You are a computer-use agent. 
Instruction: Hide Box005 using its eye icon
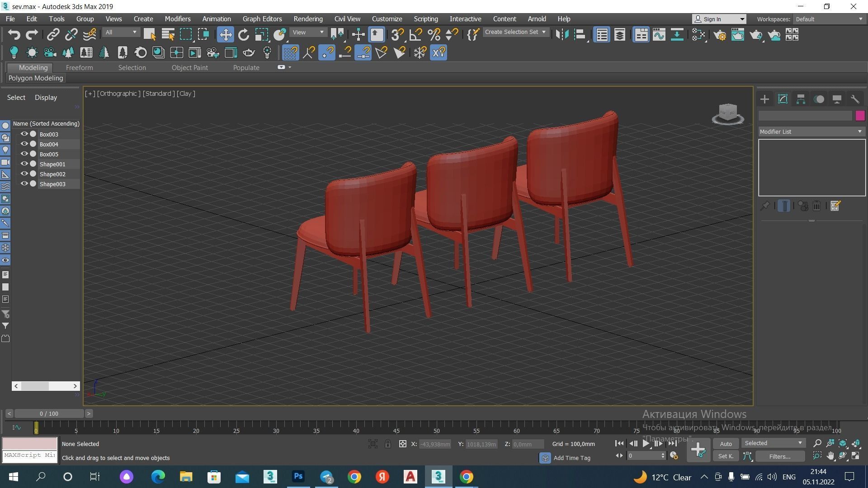click(24, 154)
